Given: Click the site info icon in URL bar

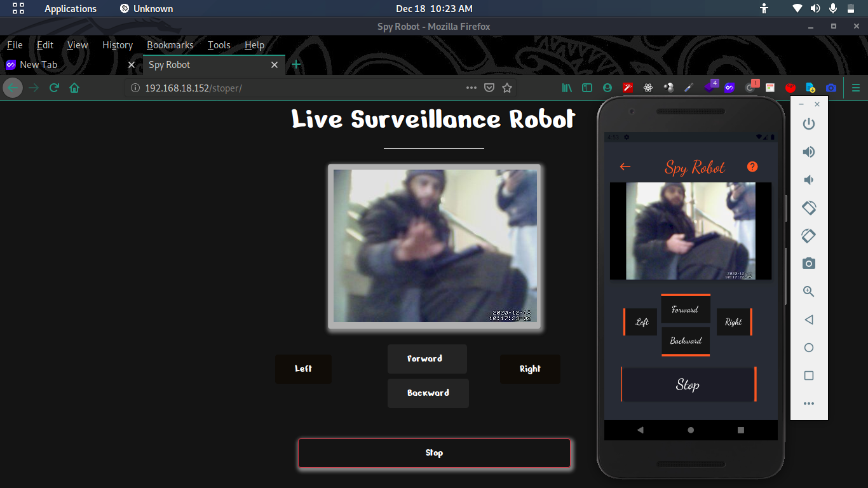Looking at the screenshot, I should 135,88.
